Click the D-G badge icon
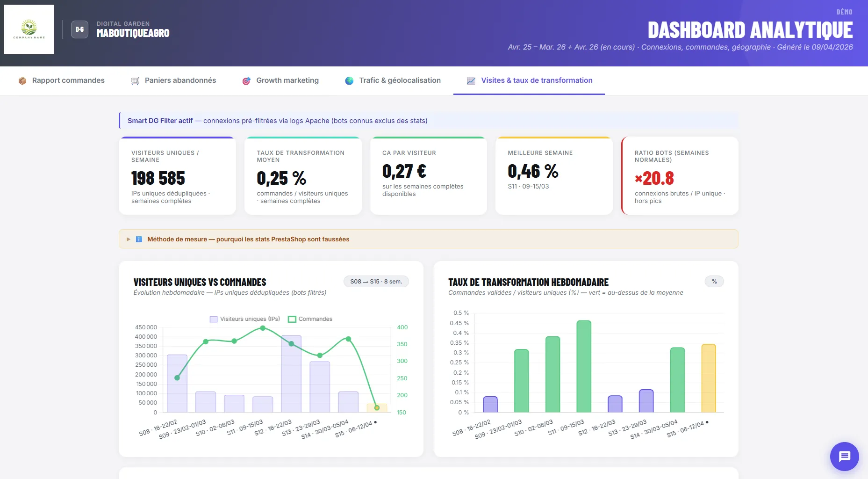 [x=79, y=29]
